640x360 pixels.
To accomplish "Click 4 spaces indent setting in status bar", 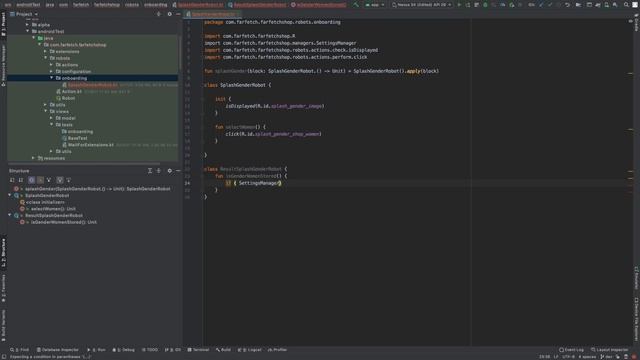I will [x=587, y=357].
